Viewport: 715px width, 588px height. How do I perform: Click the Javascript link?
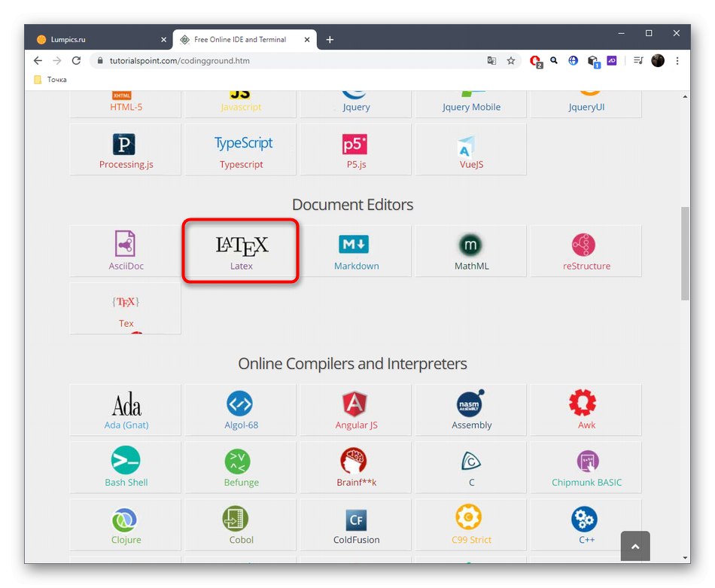pyautogui.click(x=241, y=107)
